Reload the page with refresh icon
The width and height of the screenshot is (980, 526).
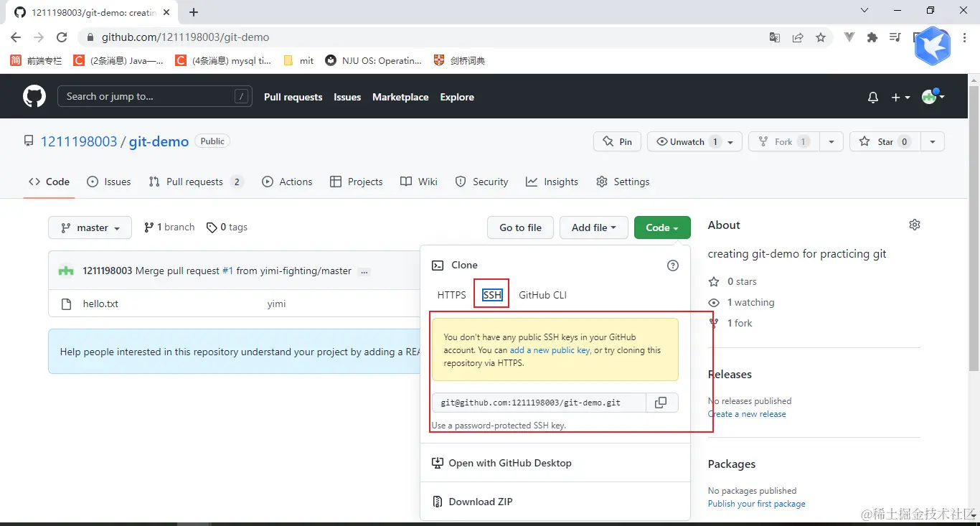62,37
